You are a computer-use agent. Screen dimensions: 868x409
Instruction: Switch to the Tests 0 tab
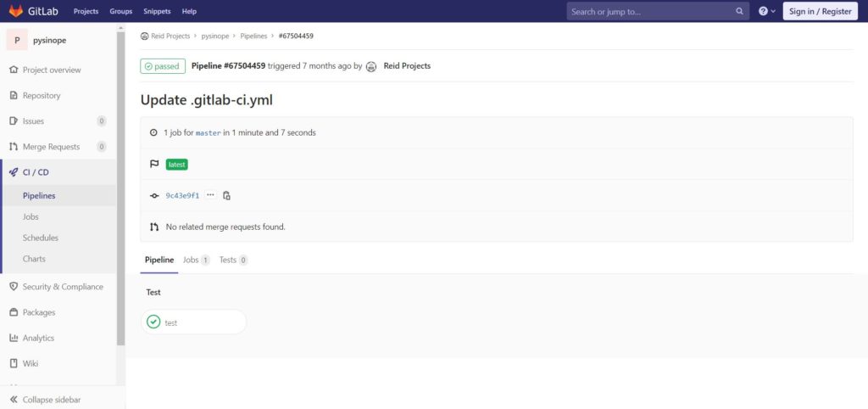click(x=233, y=260)
